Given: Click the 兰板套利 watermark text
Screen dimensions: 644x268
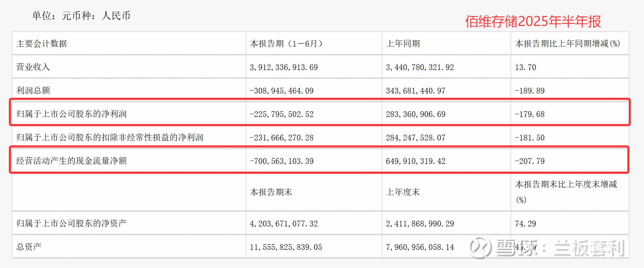Looking at the screenshot, I should click(589, 248).
